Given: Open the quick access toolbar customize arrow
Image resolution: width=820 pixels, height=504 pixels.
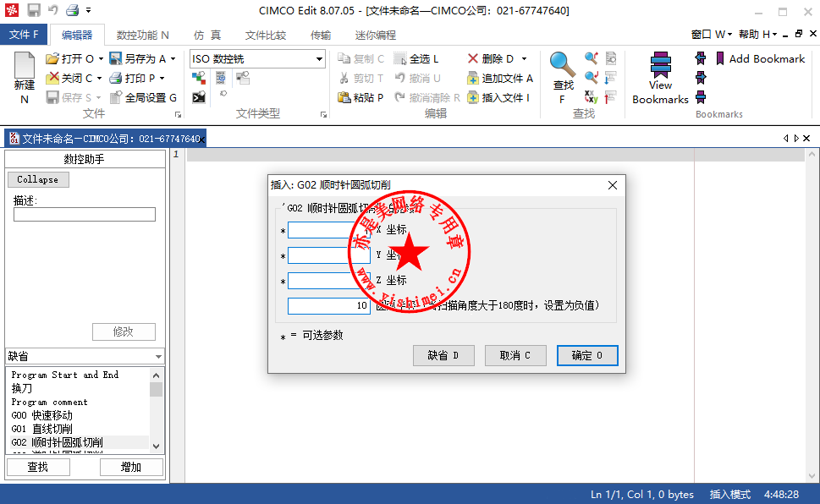Looking at the screenshot, I should pyautogui.click(x=88, y=10).
